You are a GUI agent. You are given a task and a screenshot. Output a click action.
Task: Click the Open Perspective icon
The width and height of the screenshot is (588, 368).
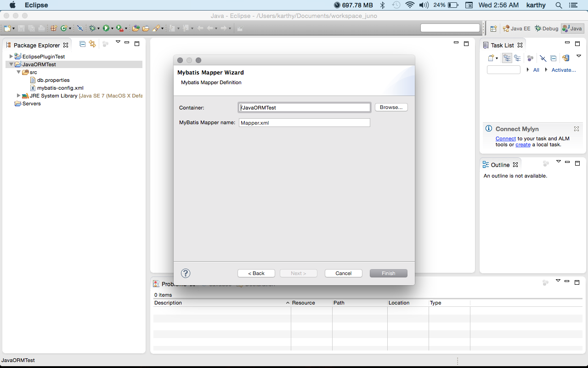coord(493,29)
